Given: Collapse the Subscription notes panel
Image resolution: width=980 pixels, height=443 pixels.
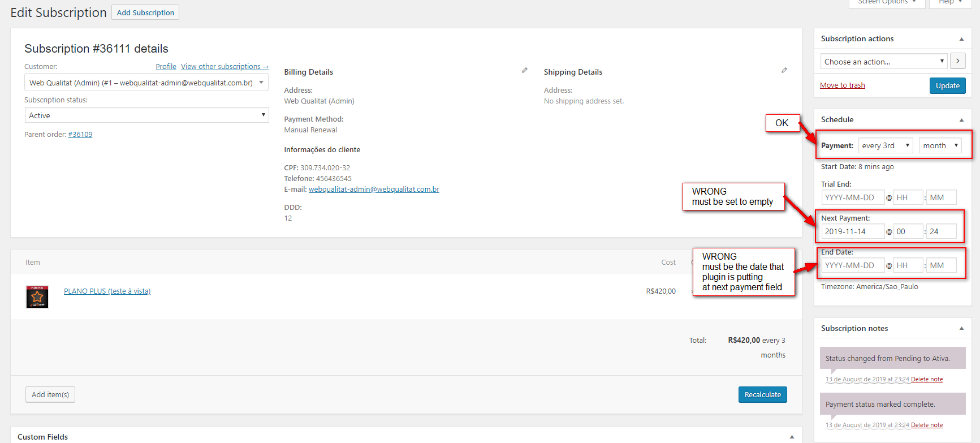Looking at the screenshot, I should [961, 329].
